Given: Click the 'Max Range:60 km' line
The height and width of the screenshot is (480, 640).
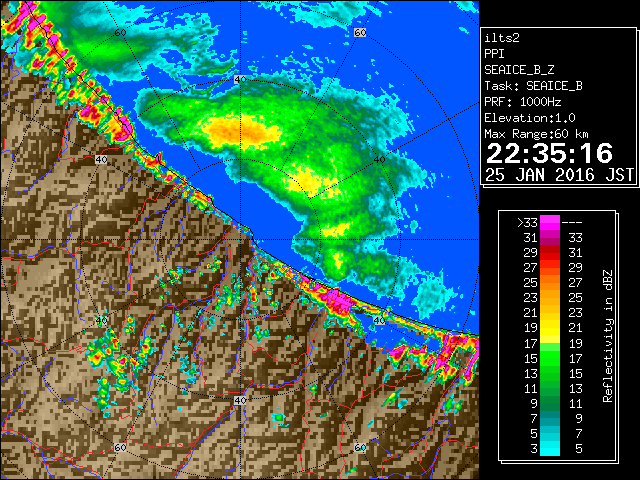Looking at the screenshot, I should [x=537, y=134].
